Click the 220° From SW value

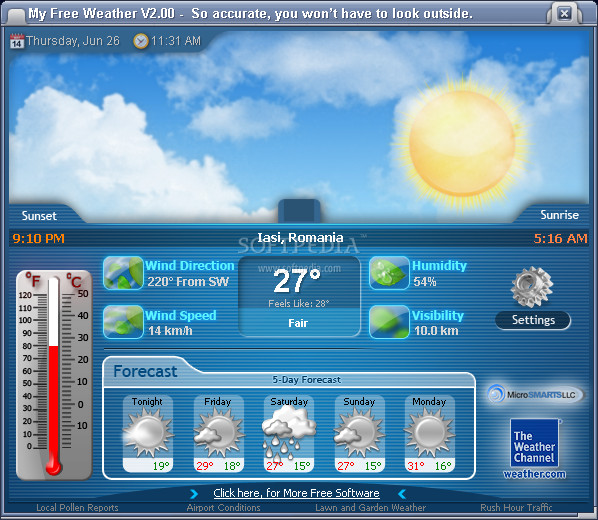(188, 282)
